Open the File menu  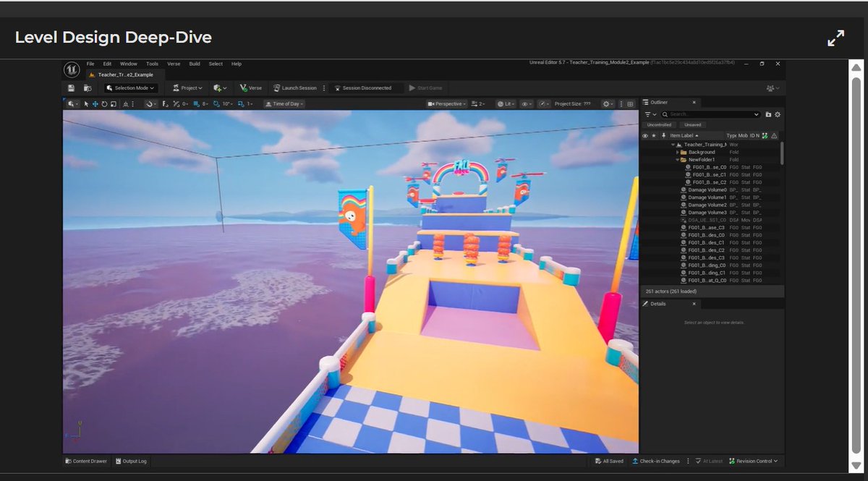point(90,64)
